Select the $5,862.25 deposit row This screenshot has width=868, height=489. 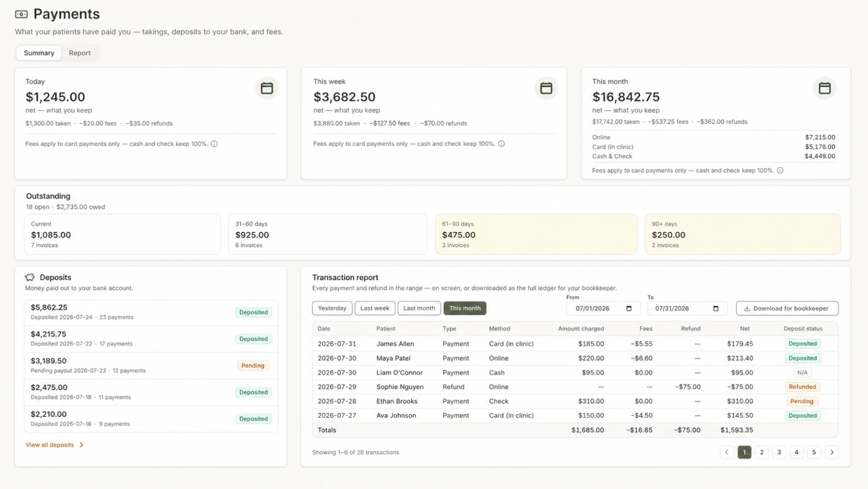point(151,313)
